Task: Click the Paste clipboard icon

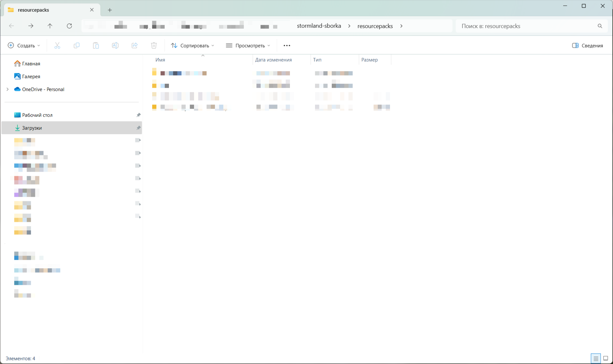Action: point(96,46)
